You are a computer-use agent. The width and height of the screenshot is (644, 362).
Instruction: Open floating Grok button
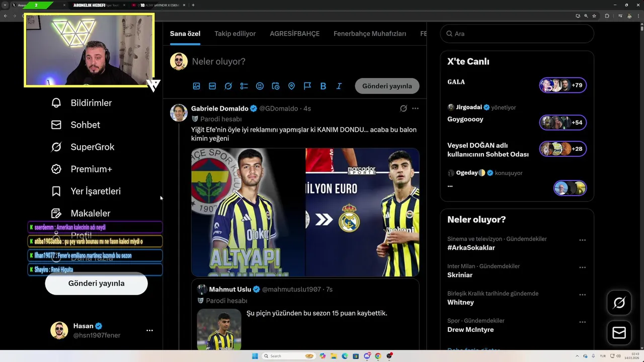619,303
